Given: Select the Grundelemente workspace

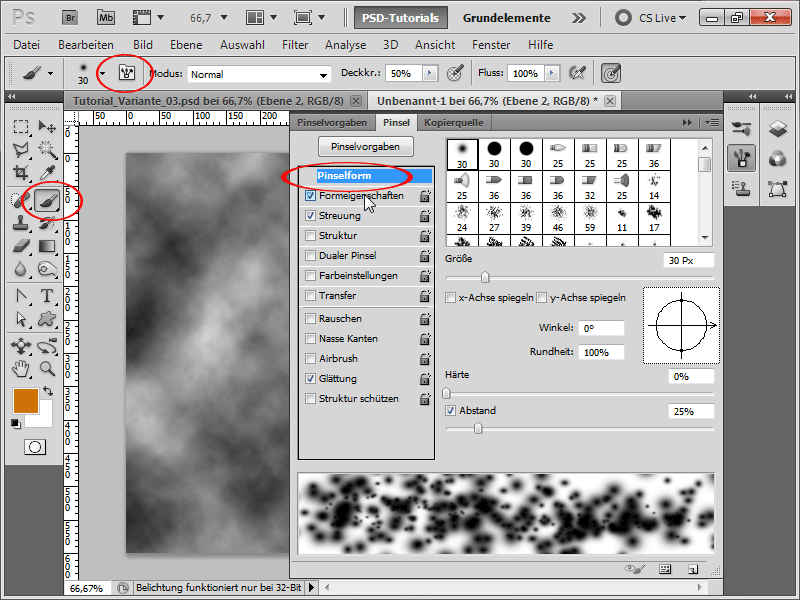Looking at the screenshot, I should [507, 18].
